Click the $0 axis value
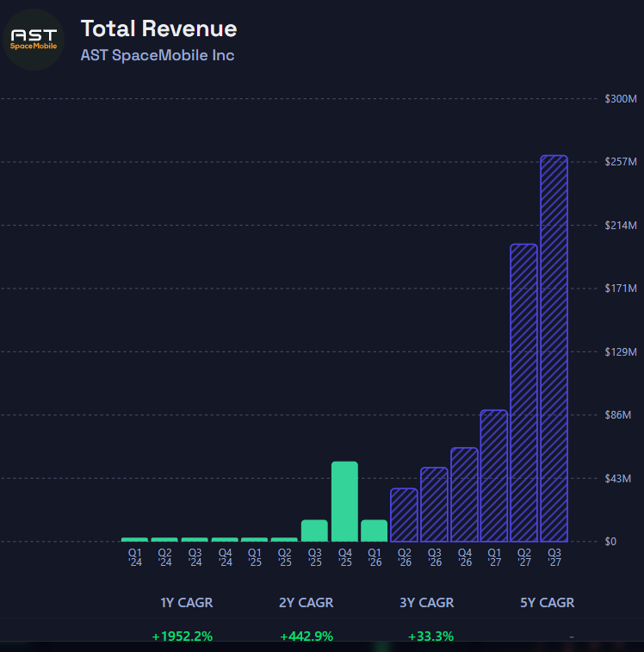644x652 pixels. coord(610,542)
